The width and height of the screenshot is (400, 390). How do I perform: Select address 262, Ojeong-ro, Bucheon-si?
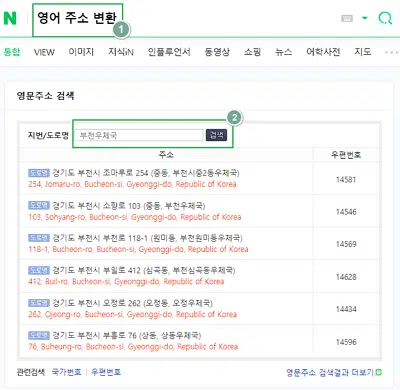tap(132, 314)
